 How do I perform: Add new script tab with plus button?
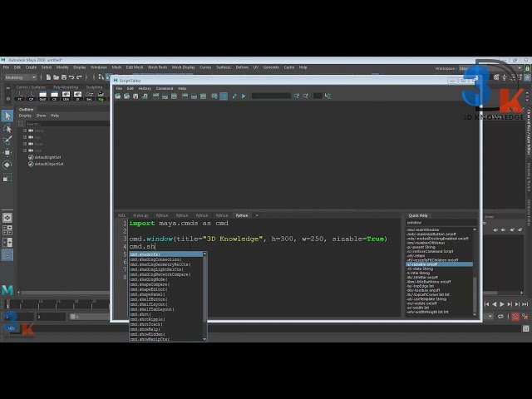(x=257, y=215)
